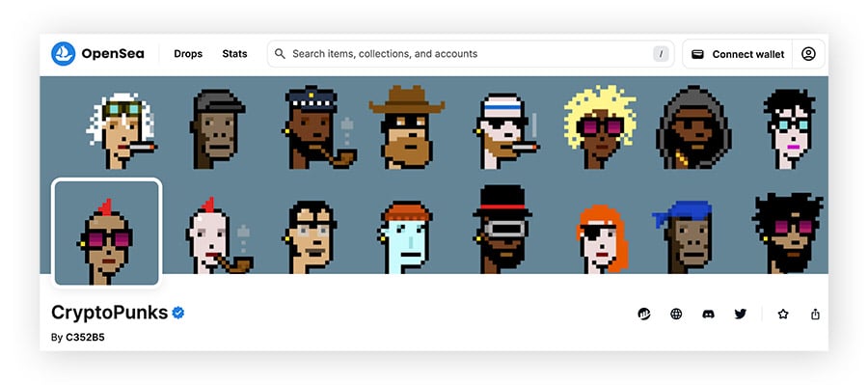The height and width of the screenshot is (385, 868).
Task: Open the Stats menu
Action: 234,54
